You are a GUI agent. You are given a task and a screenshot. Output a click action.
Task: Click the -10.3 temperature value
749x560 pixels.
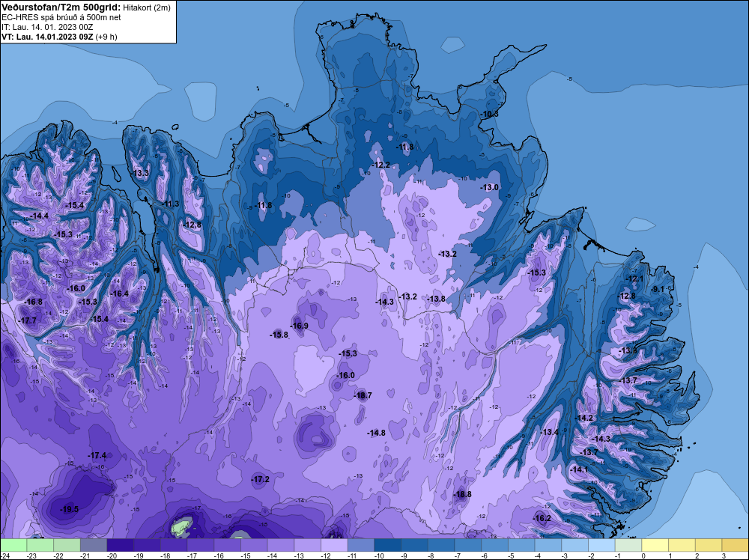coord(489,114)
